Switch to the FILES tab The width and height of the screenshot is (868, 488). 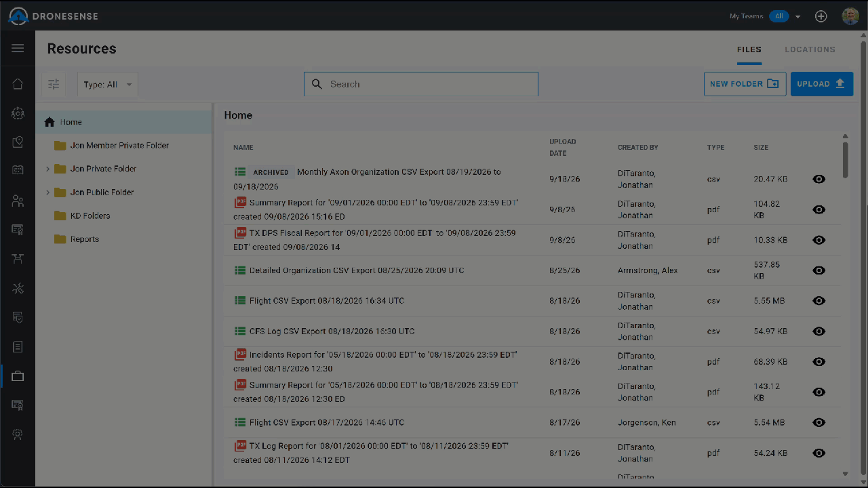pyautogui.click(x=749, y=49)
